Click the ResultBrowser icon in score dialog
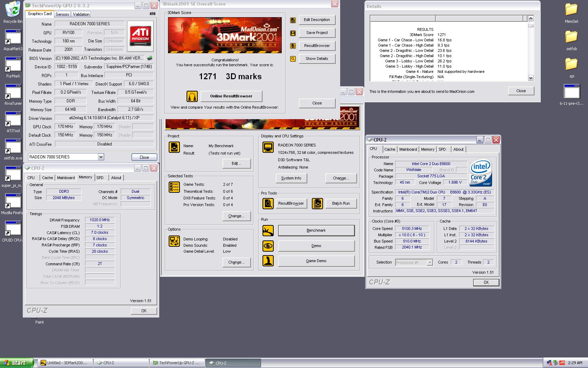Viewport: 588px width, 368px height. point(293,46)
